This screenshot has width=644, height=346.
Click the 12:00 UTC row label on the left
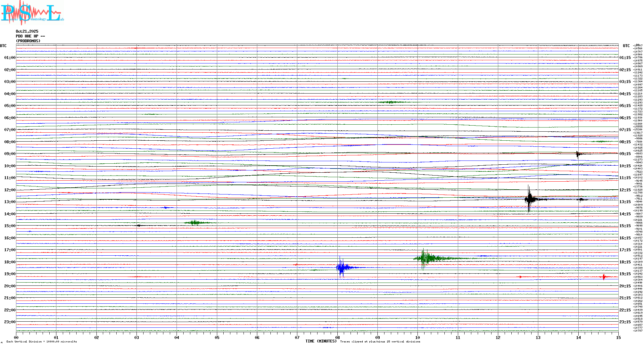point(10,190)
